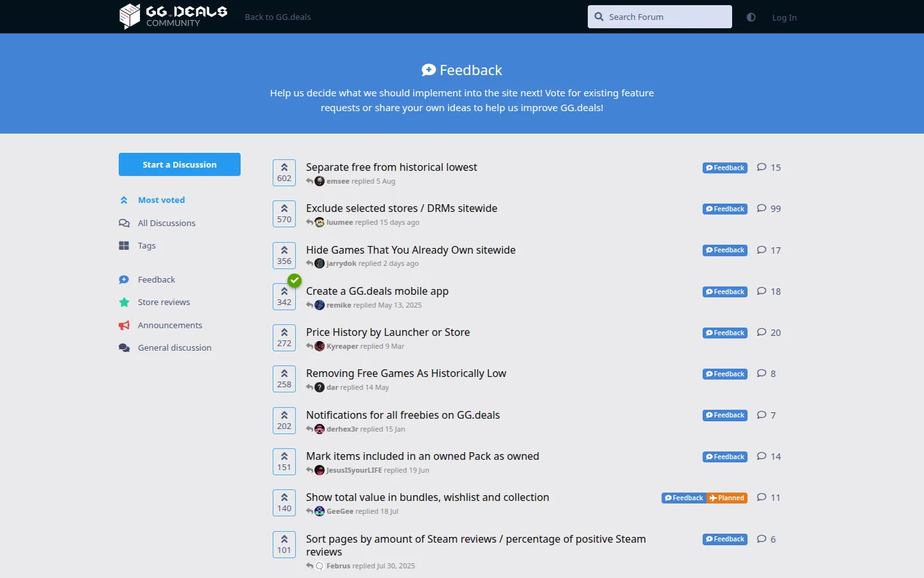Upvote 'Hide Games That You Already Own sitewide'
This screenshot has width=924, height=578.
(284, 256)
